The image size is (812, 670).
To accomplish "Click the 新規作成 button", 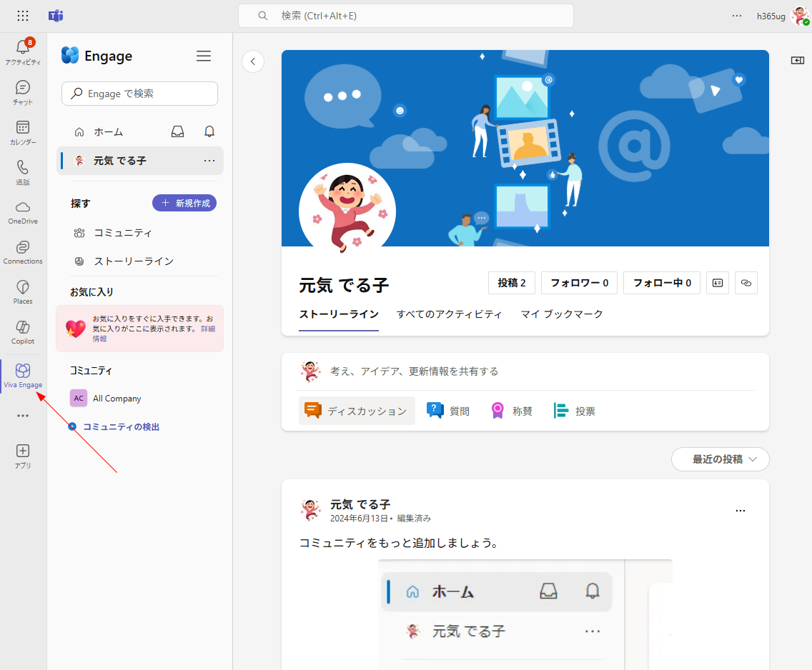I will 184,204.
